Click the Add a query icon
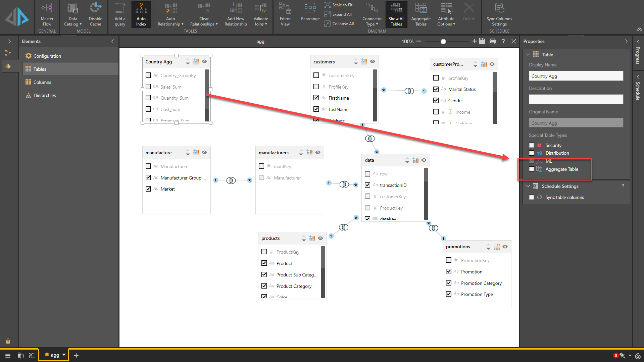 (120, 14)
